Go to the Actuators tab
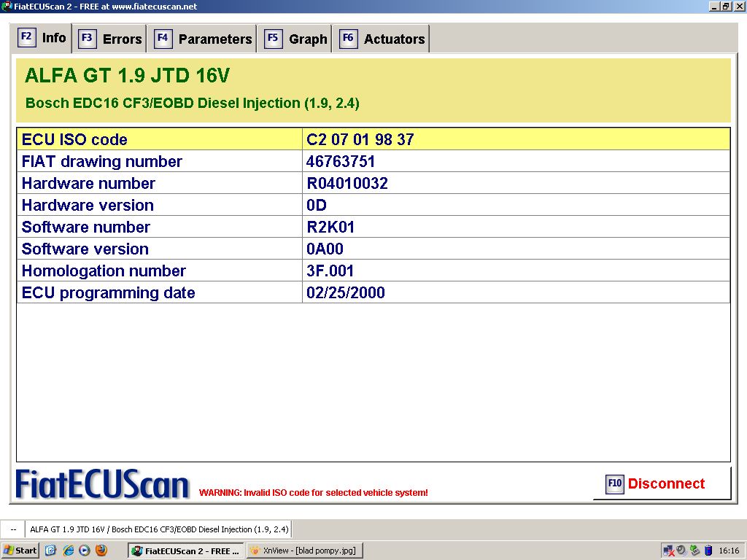Screen dimensions: 747x560 tap(381, 39)
